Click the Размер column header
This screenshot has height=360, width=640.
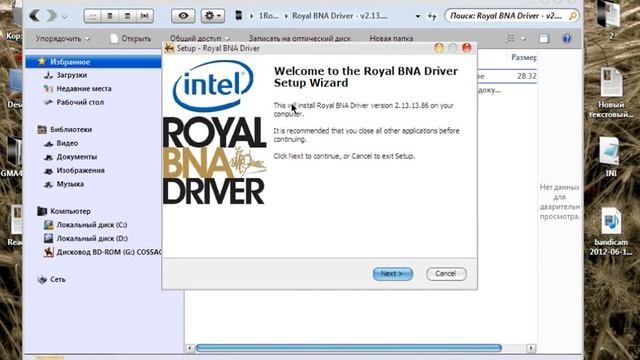[524, 58]
